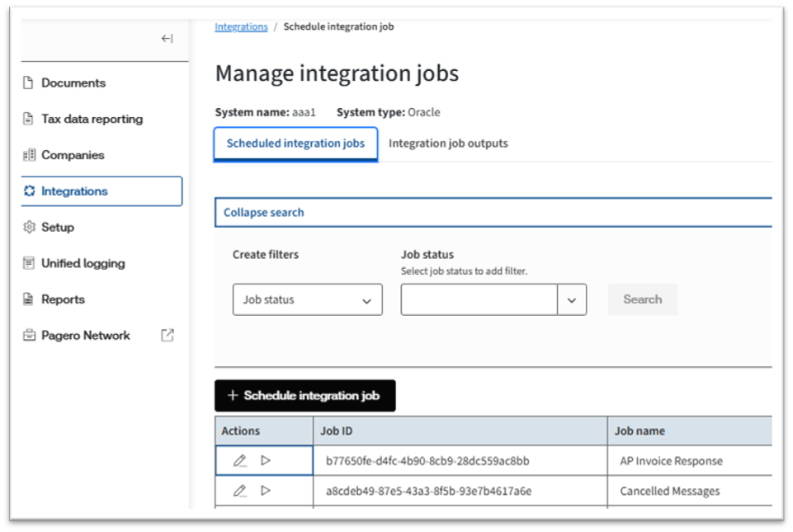
Task: Run the AP Invoice Response job
Action: click(266, 460)
